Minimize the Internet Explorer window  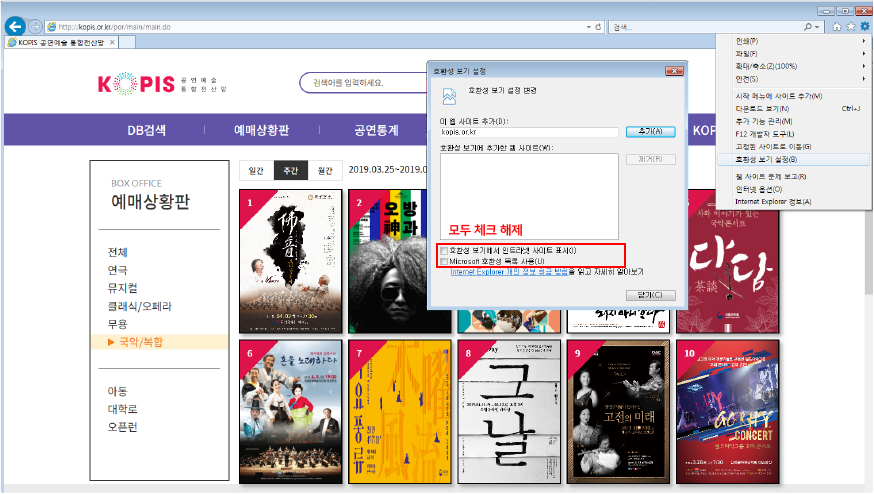pos(827,11)
